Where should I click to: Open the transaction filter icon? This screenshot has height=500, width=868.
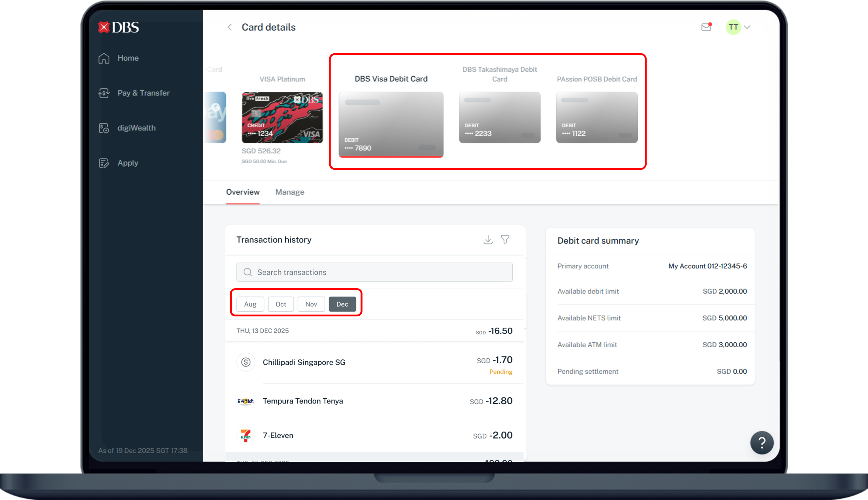click(x=505, y=239)
